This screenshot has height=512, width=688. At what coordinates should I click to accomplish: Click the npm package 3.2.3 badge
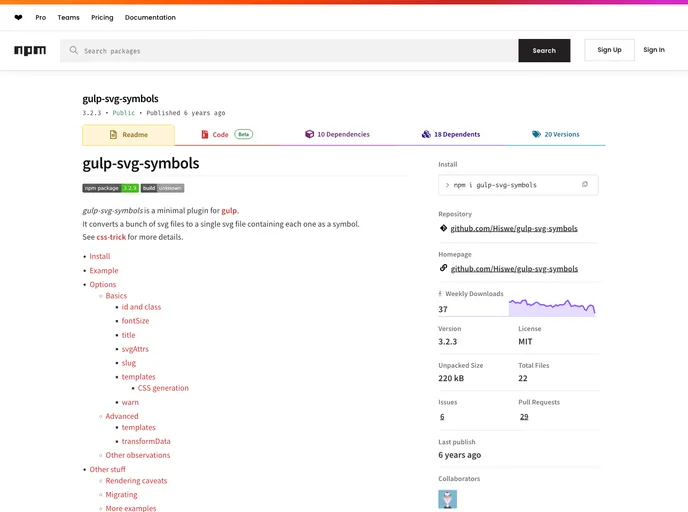(111, 188)
